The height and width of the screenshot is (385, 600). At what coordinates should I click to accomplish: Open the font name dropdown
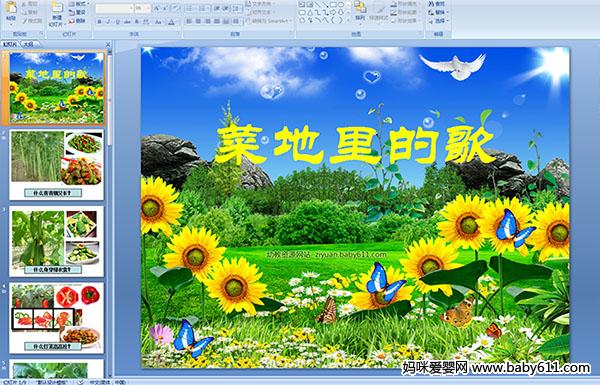[131, 8]
